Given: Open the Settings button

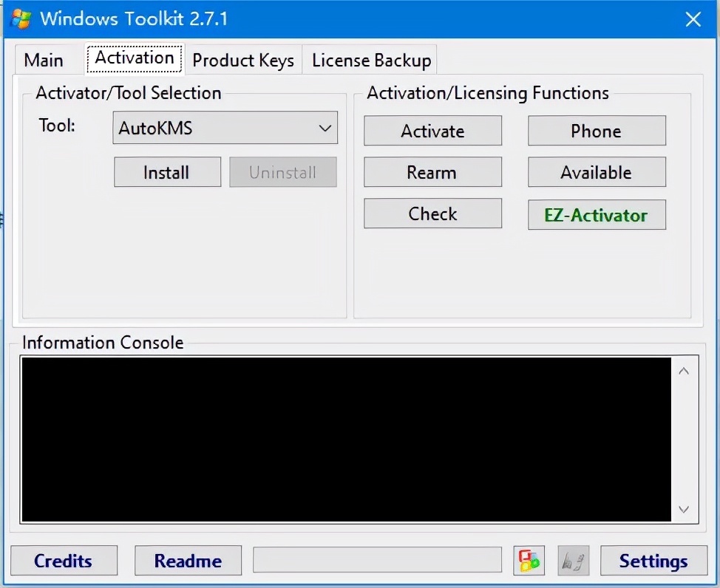Looking at the screenshot, I should coord(653,561).
